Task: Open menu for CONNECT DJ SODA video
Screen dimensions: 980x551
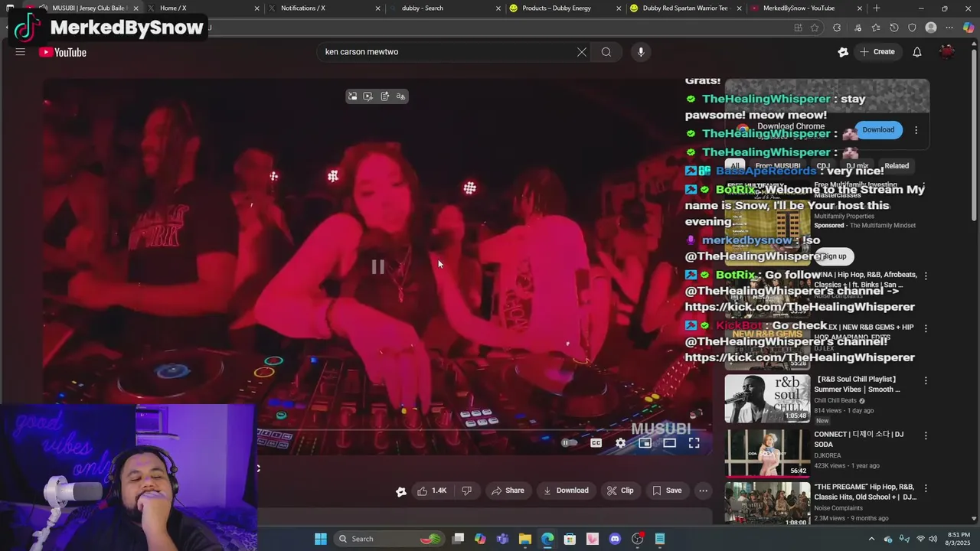Action: coord(926,435)
